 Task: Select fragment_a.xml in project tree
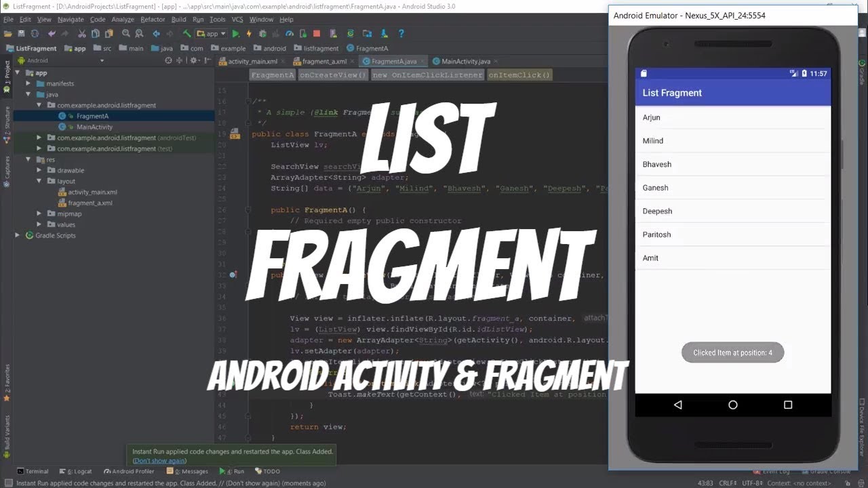click(90, 203)
